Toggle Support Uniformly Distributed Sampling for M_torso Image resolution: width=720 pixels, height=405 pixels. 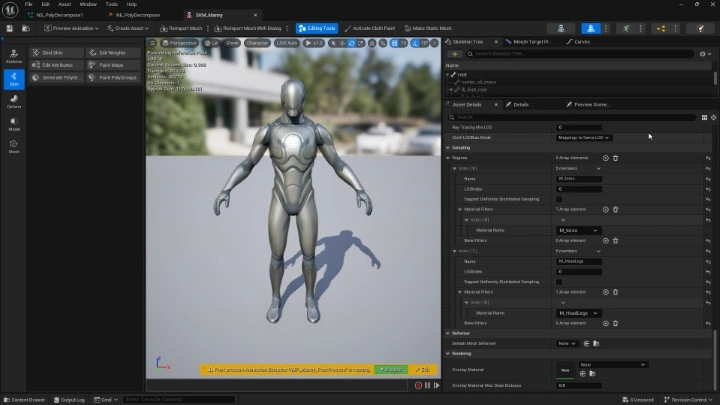coord(559,199)
